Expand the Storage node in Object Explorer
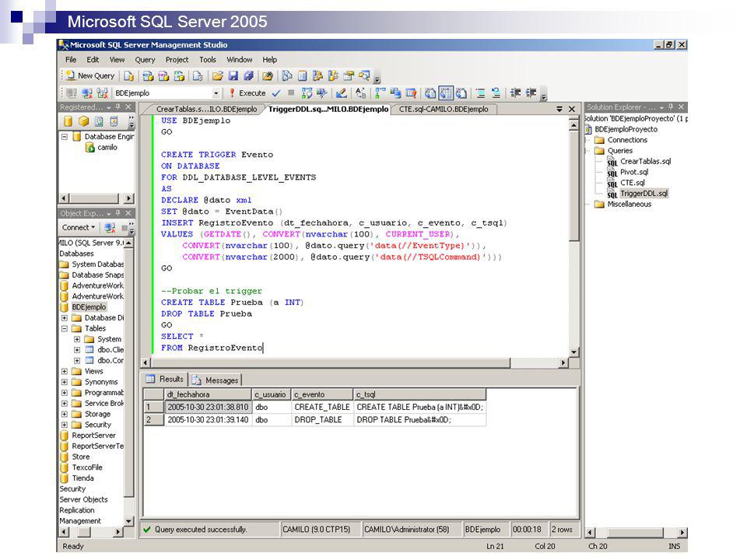Viewport: 747px width, 560px height. [65, 415]
